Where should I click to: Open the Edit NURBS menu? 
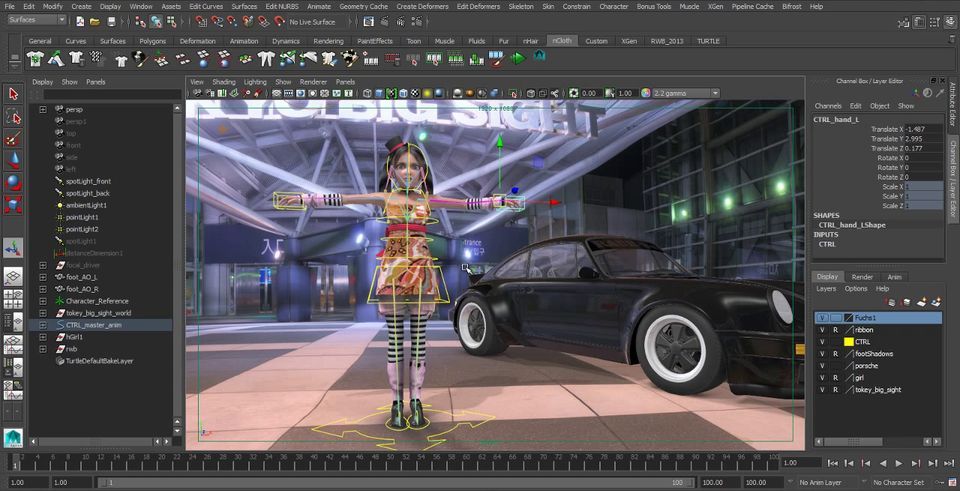283,6
